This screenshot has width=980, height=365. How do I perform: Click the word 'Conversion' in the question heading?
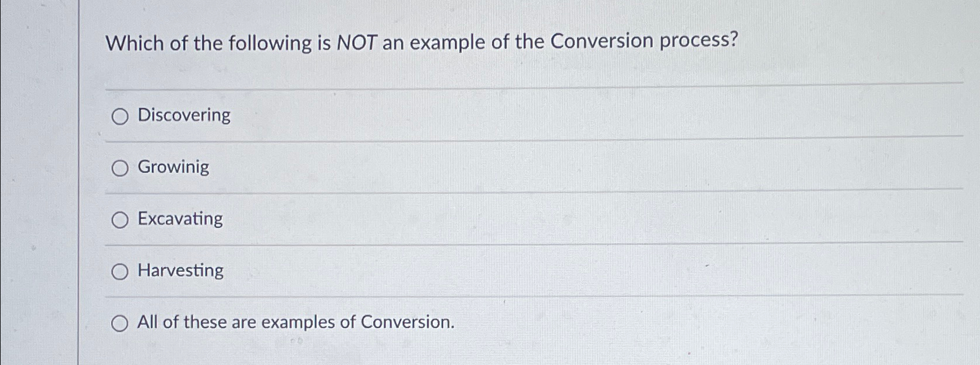pos(602,41)
